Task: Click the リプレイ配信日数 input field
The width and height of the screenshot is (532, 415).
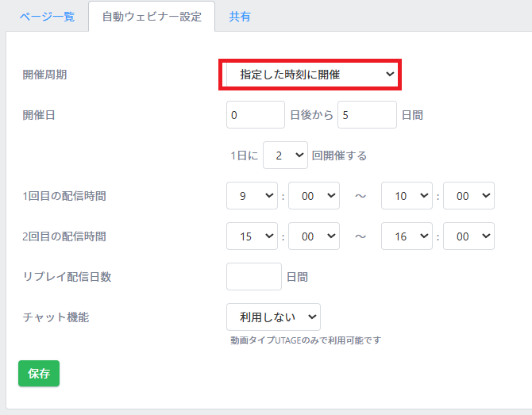Action: (x=254, y=277)
